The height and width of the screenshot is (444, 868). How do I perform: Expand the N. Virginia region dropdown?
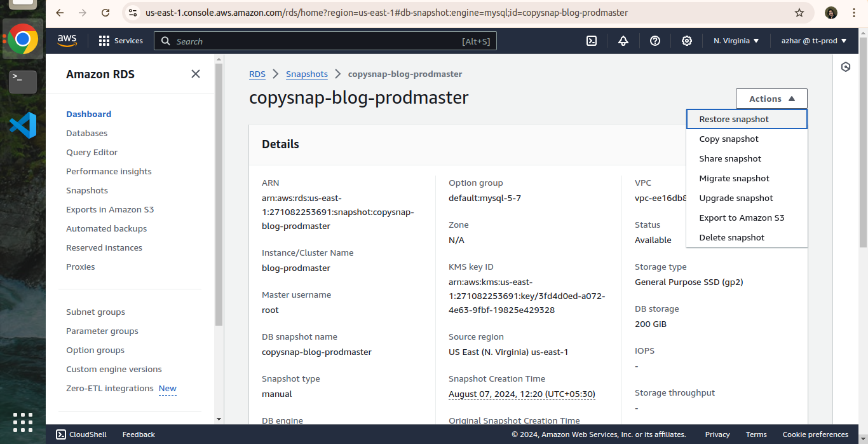[736, 41]
